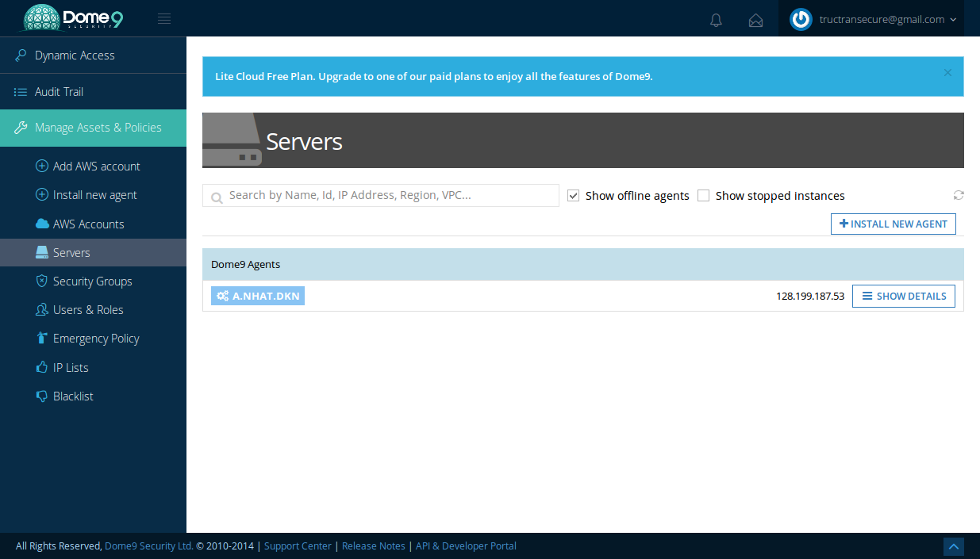Select Security Groups in the sidebar
Image resolution: width=980 pixels, height=559 pixels.
click(x=92, y=281)
